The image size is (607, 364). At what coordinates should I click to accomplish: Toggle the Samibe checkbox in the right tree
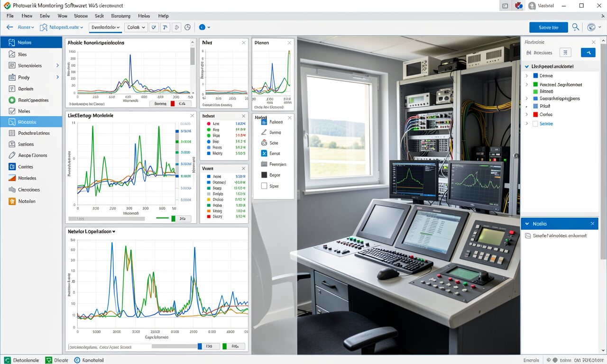click(535, 124)
